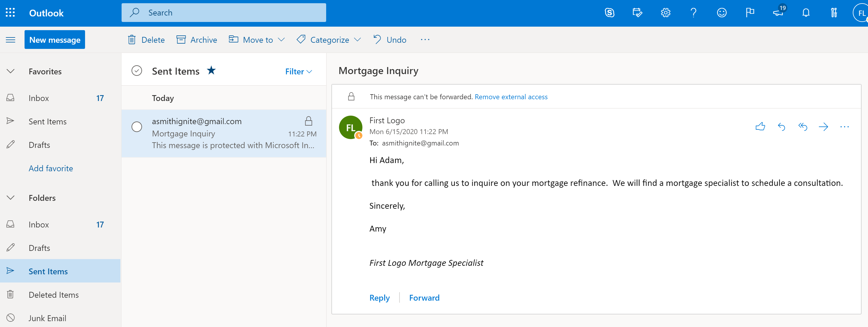Click the Remove external access link
The width and height of the screenshot is (868, 327).
[x=511, y=96]
